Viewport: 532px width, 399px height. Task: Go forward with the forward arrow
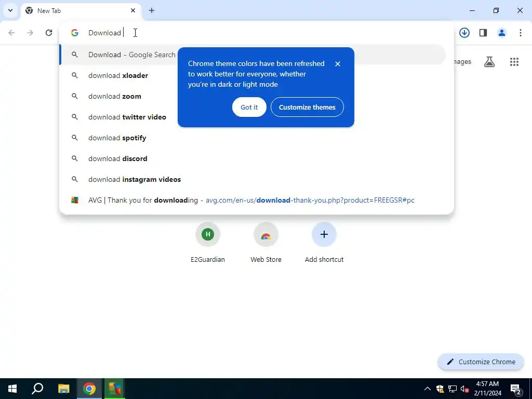pyautogui.click(x=30, y=33)
